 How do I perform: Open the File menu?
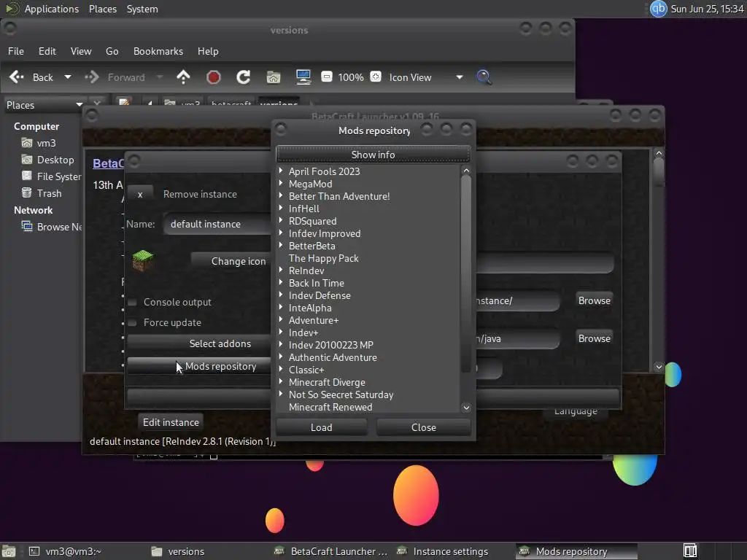click(16, 51)
